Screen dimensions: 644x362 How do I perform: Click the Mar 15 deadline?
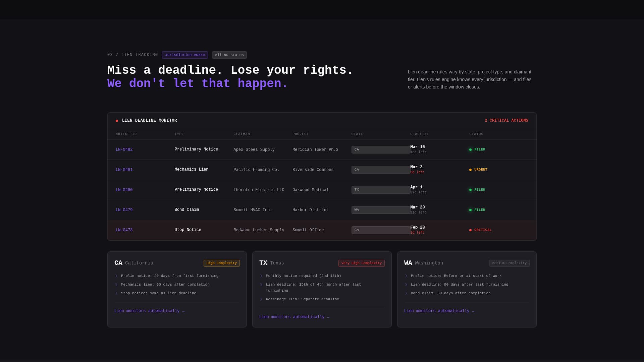[x=418, y=147]
